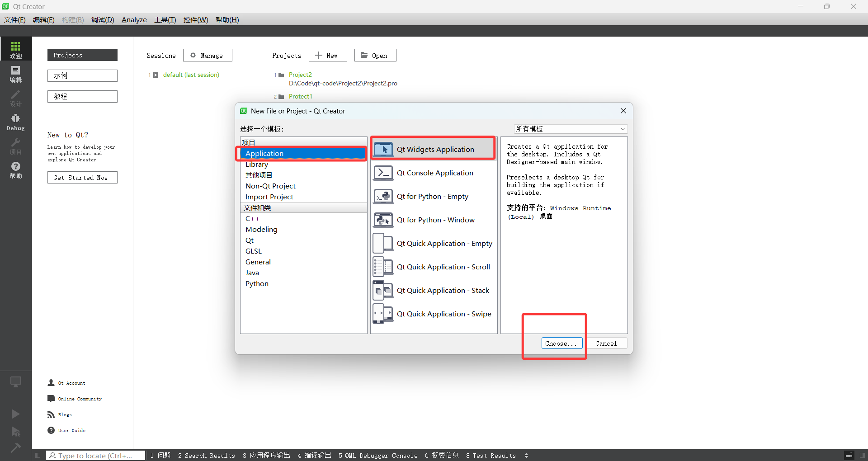The width and height of the screenshot is (868, 461).
Task: Select Qt Quick Application - Empty template
Action: point(434,243)
